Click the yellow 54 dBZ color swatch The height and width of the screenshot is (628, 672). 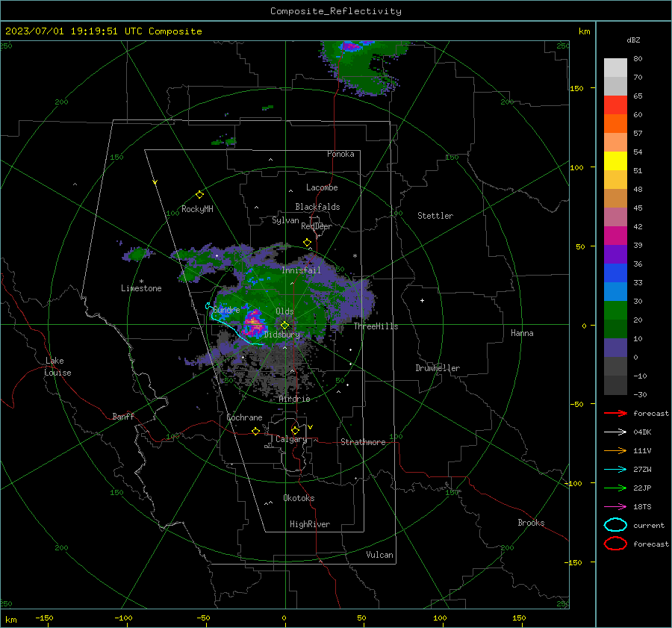[615, 161]
